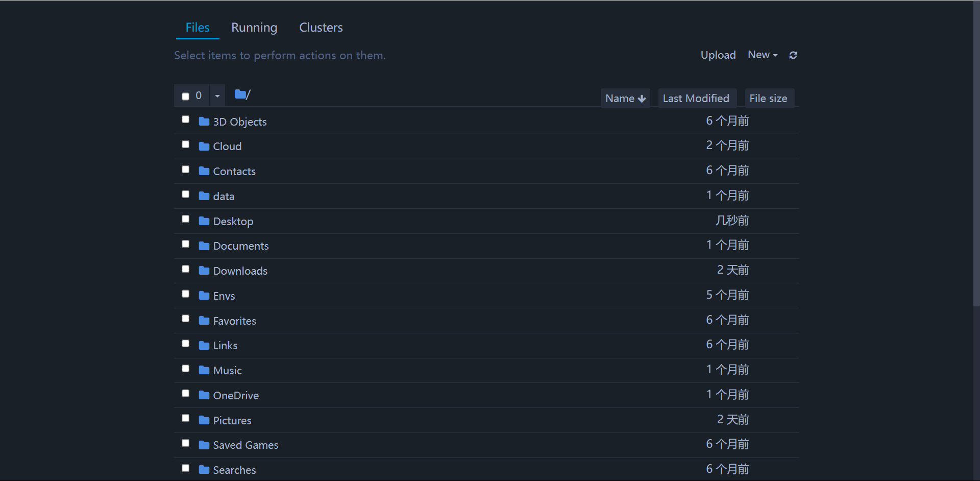Open the Downloads folder link
Image resolution: width=980 pixels, height=481 pixels.
click(x=240, y=271)
